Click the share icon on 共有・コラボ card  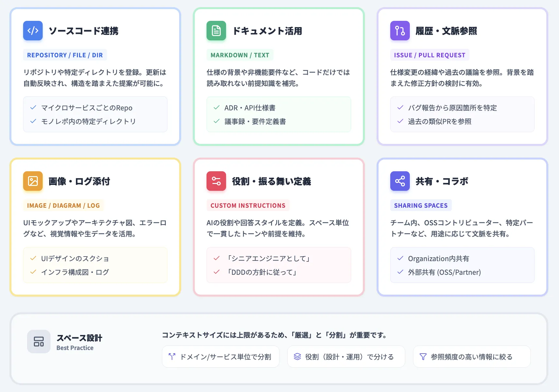coord(400,181)
